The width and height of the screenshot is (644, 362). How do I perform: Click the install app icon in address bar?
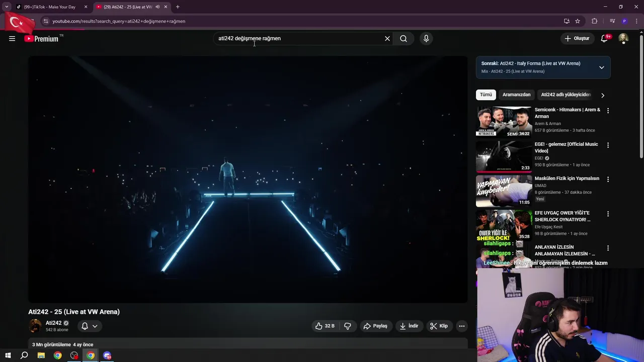click(x=567, y=21)
